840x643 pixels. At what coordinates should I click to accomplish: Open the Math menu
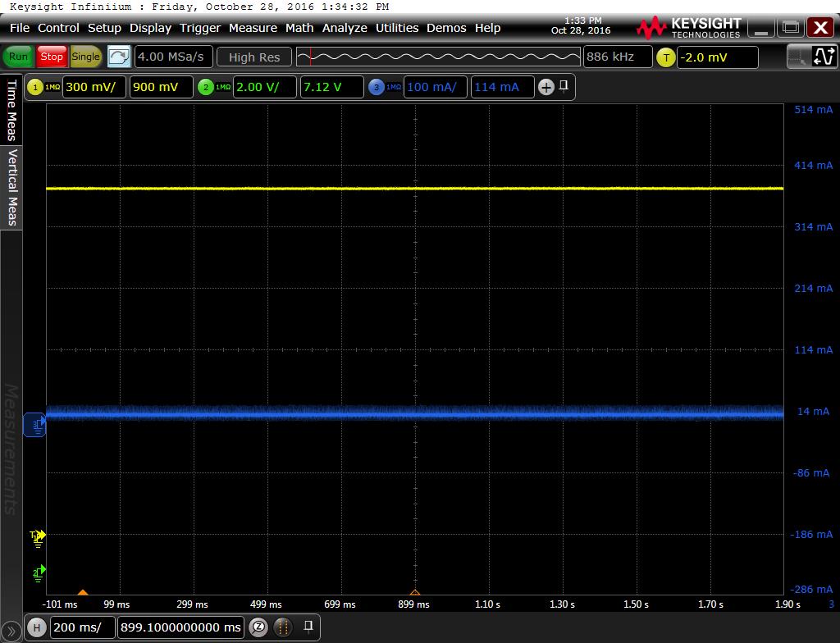point(299,28)
